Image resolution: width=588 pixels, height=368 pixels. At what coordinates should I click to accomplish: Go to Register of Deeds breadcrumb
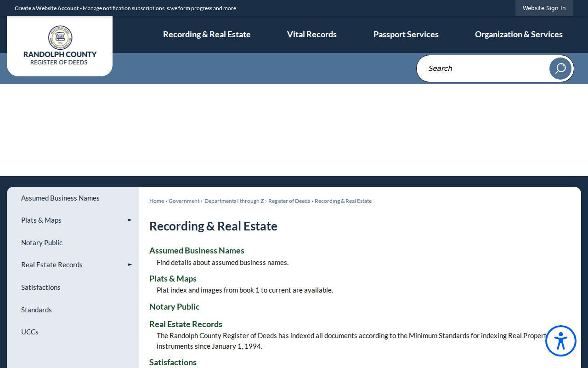(x=289, y=201)
